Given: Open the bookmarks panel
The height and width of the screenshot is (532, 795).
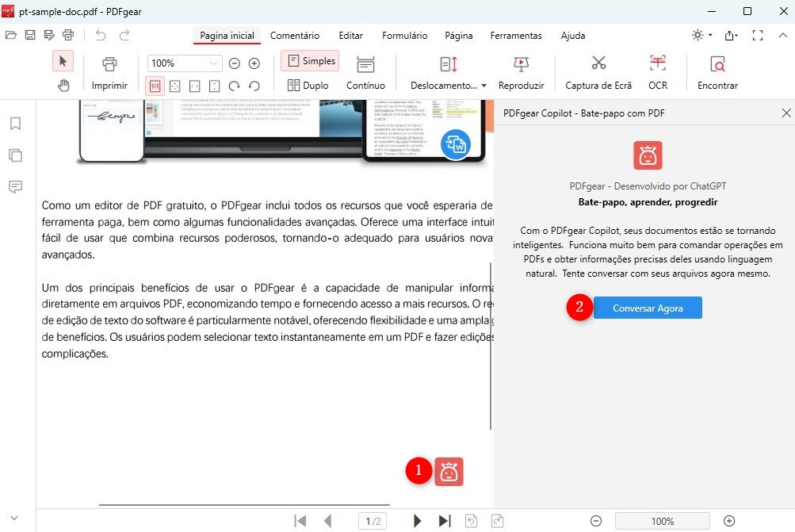Looking at the screenshot, I should [x=15, y=124].
